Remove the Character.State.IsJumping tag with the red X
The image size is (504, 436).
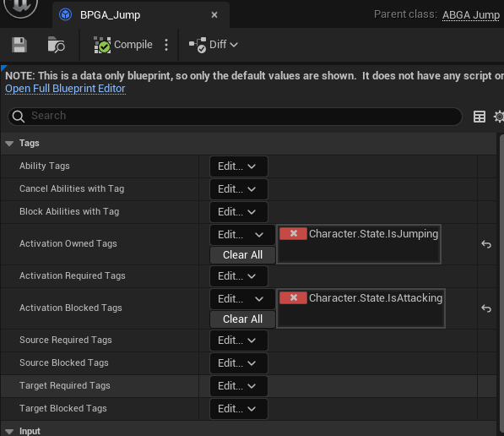(293, 233)
